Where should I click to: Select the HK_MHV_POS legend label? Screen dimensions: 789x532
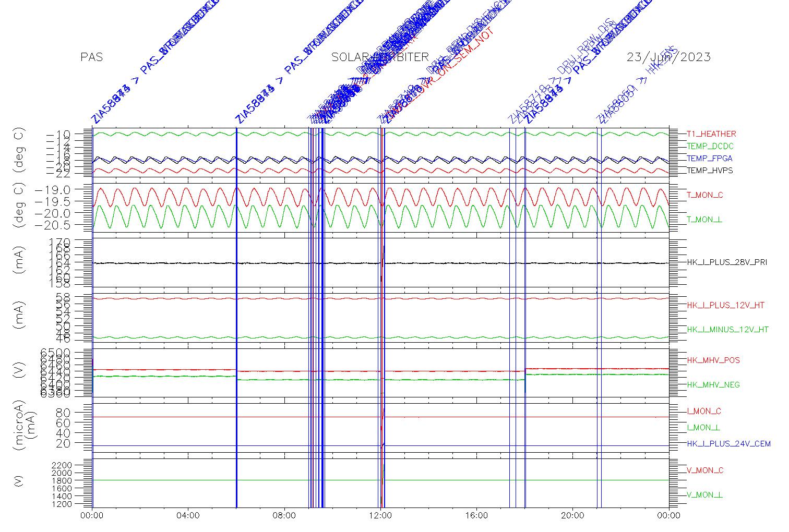coord(713,360)
